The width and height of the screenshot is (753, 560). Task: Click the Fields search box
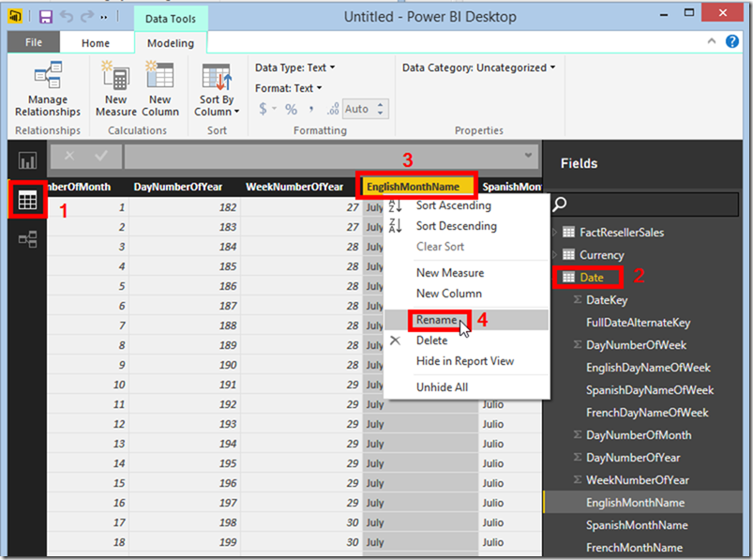(644, 204)
